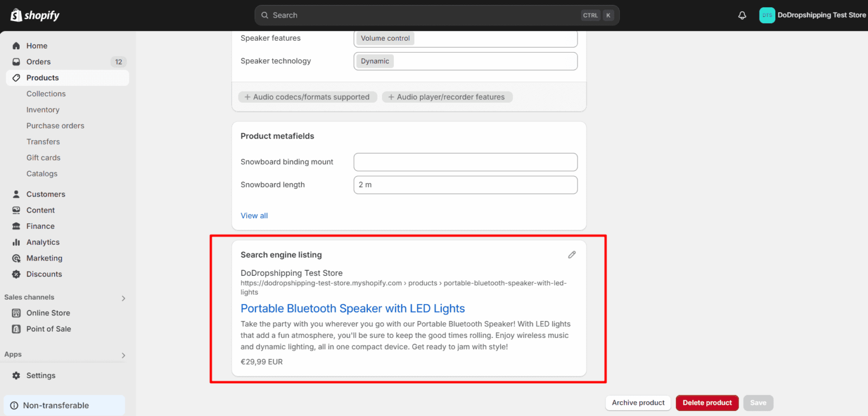Click the Shopify logo in header
868x416 pixels.
click(35, 15)
